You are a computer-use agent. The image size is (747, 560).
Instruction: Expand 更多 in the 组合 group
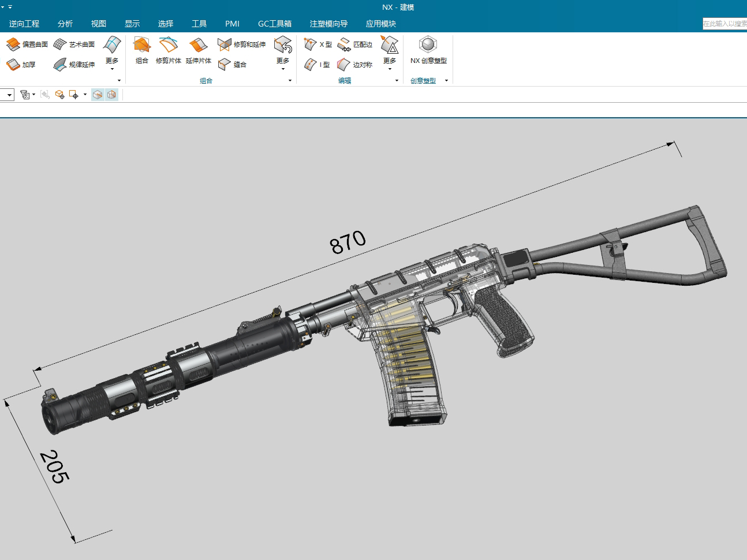pyautogui.click(x=283, y=53)
